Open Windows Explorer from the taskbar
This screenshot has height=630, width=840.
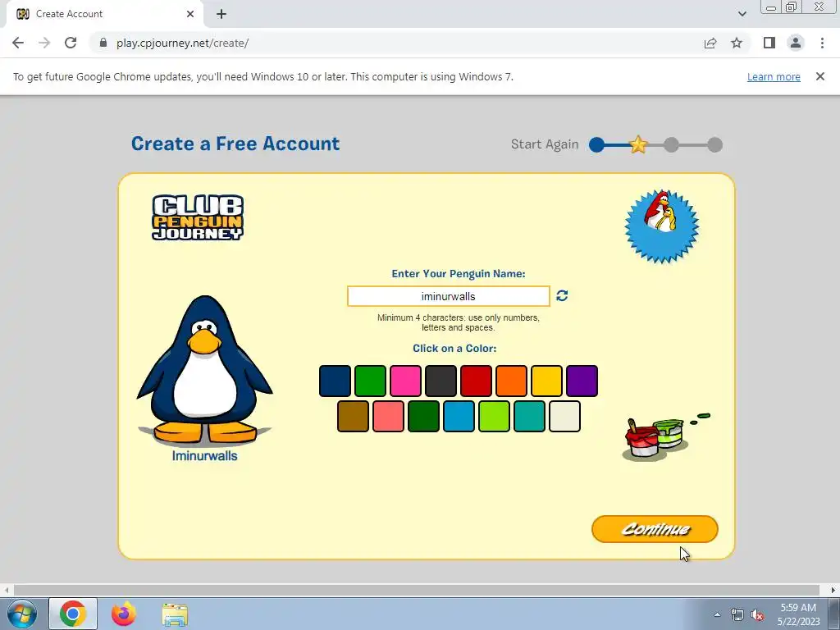coord(175,614)
